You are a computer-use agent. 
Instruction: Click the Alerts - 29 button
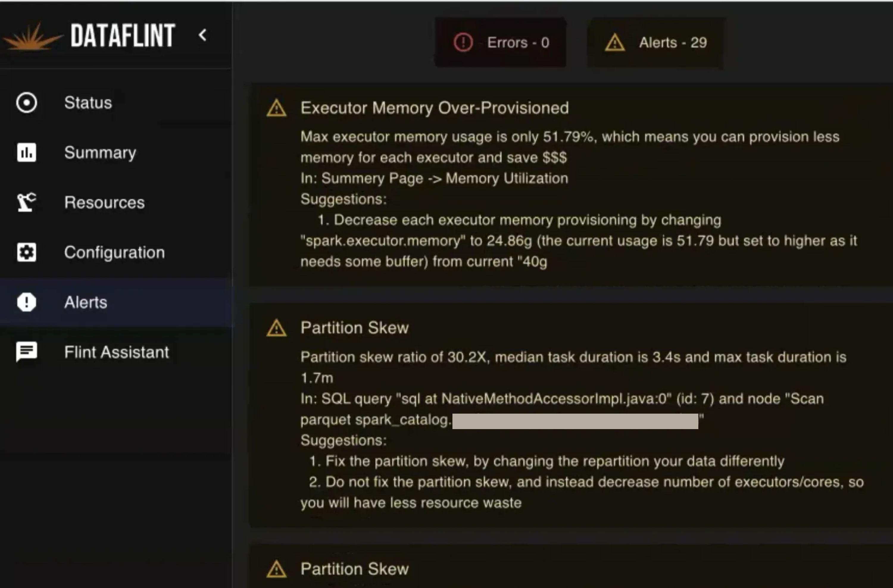click(x=655, y=42)
